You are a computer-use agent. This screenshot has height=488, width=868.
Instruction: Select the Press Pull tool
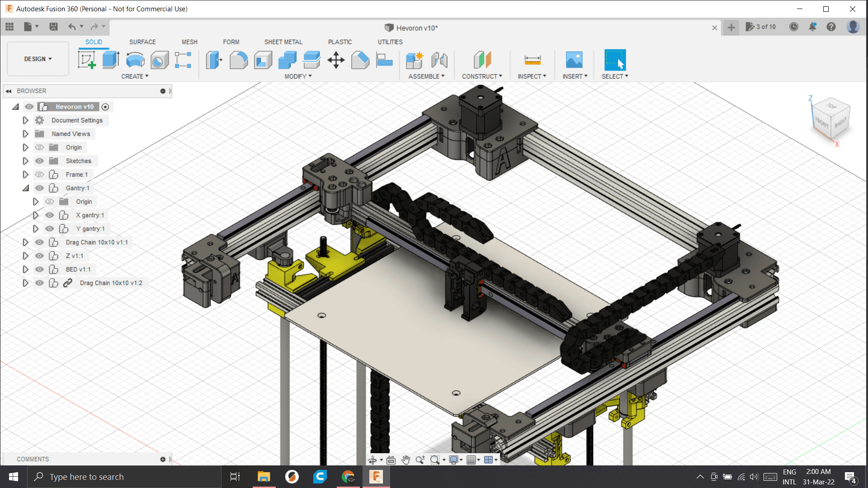pos(214,60)
